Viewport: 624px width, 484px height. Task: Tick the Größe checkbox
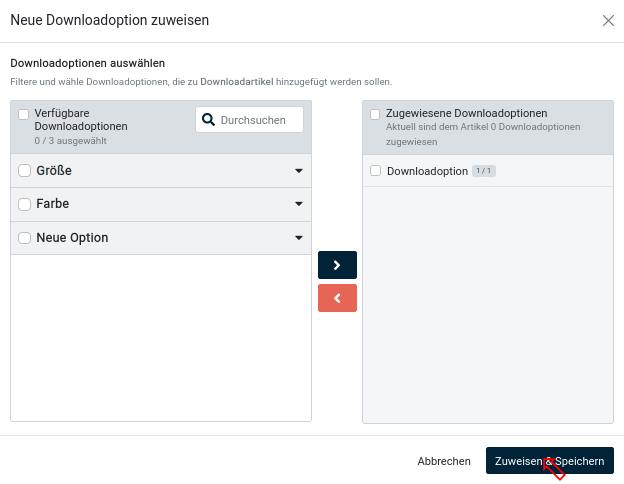click(25, 170)
